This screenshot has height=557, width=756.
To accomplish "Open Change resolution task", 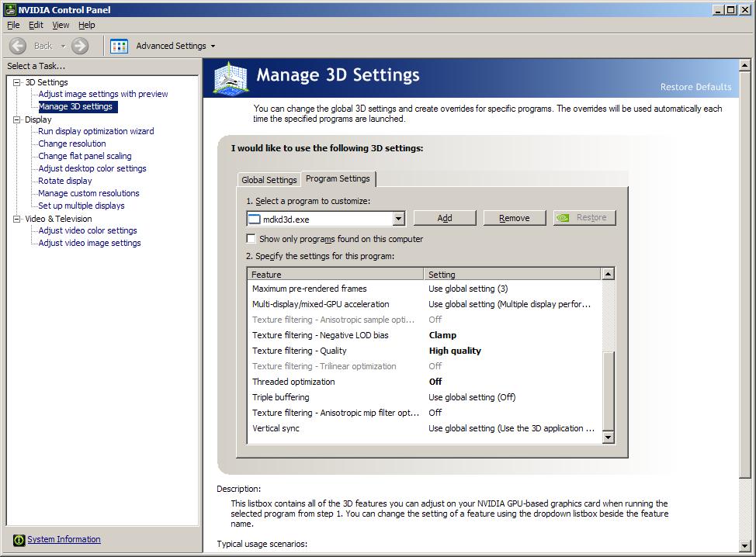I will click(72, 144).
